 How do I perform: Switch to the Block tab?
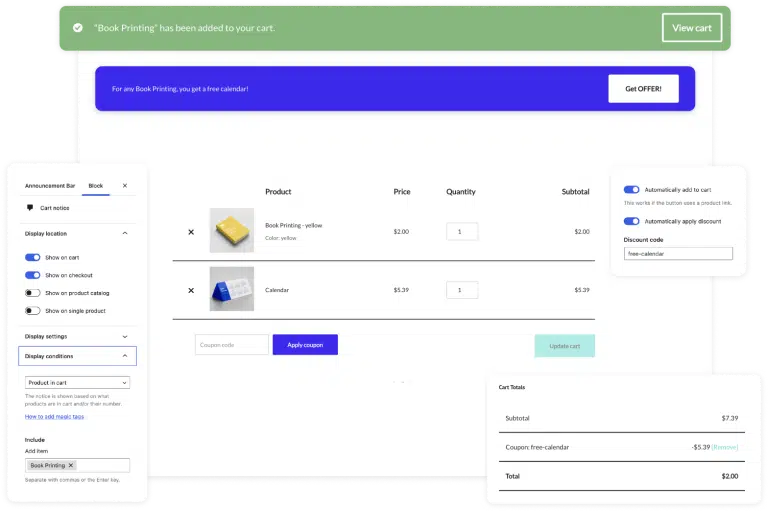[x=96, y=186]
